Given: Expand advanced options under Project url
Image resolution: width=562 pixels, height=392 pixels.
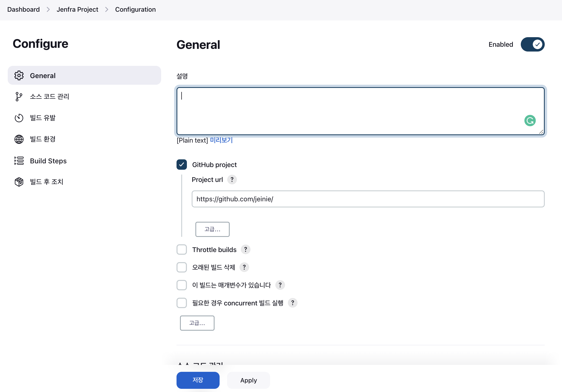Looking at the screenshot, I should coord(212,229).
